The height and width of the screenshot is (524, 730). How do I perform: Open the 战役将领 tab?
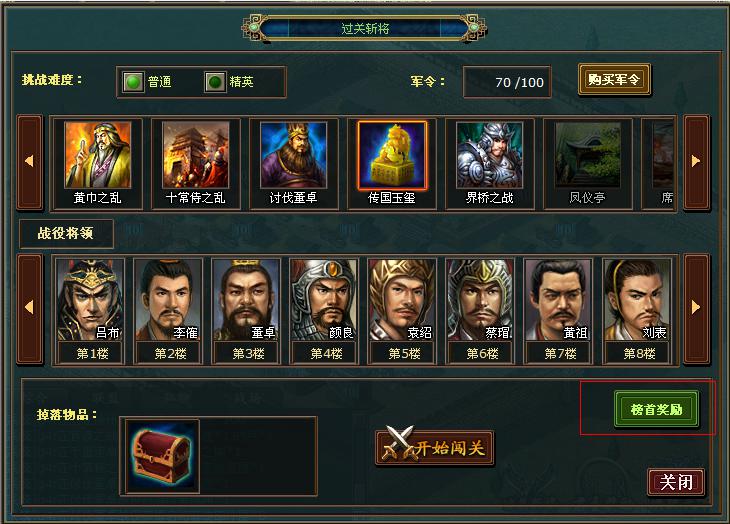(x=66, y=233)
